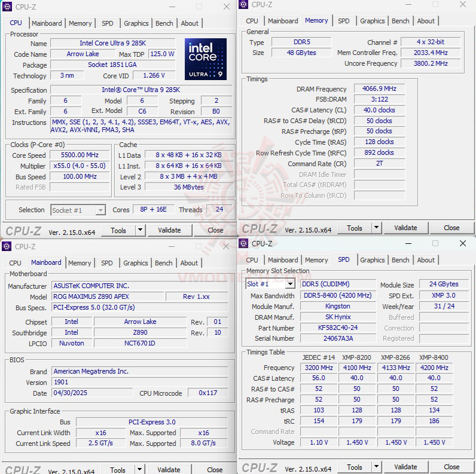
Task: Click the processor Name field Intel Core Ultra 9 285K
Action: (113, 43)
